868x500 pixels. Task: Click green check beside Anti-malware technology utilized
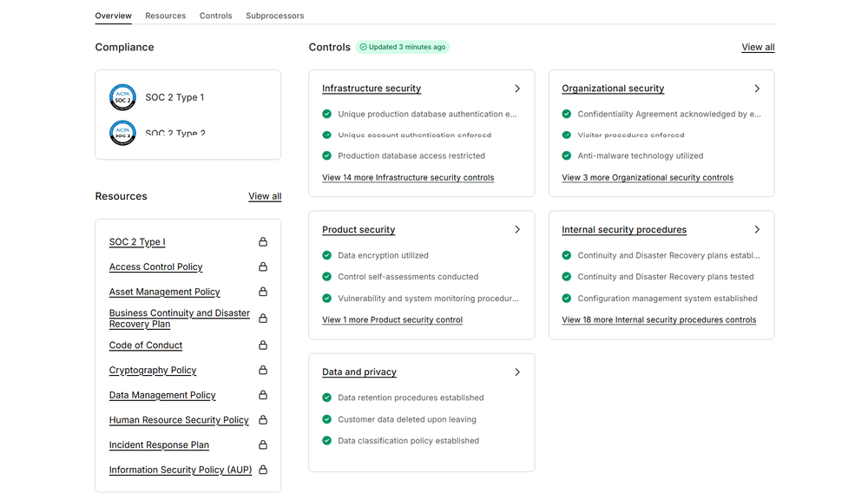click(x=566, y=155)
